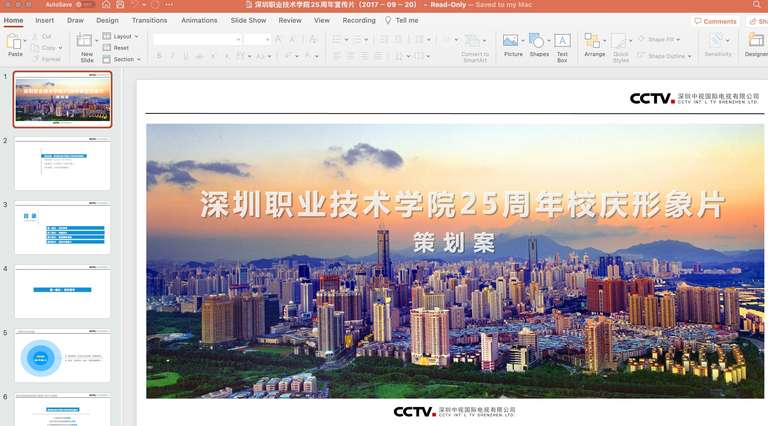768x426 pixels.
Task: Click the Sensitivity icon
Action: pyautogui.click(x=717, y=41)
